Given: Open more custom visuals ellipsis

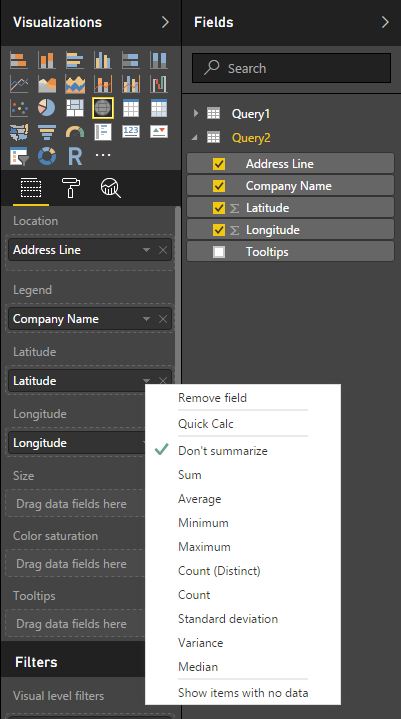Looking at the screenshot, I should click(103, 155).
